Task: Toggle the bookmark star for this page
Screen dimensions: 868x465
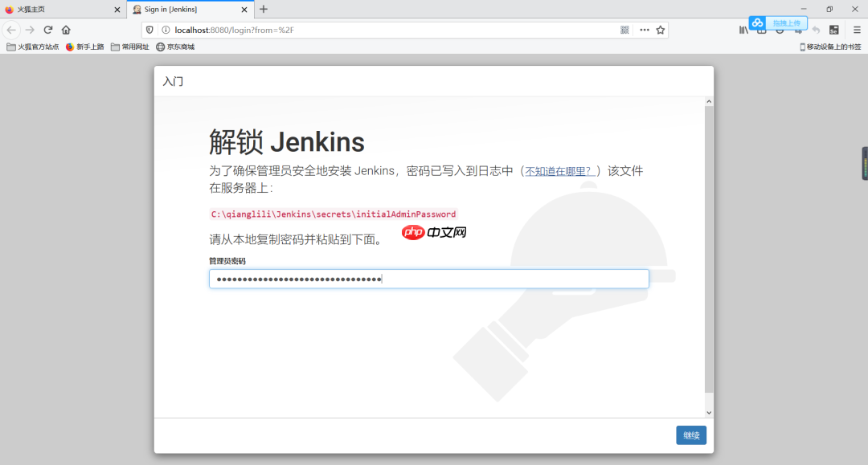Action: (659, 30)
